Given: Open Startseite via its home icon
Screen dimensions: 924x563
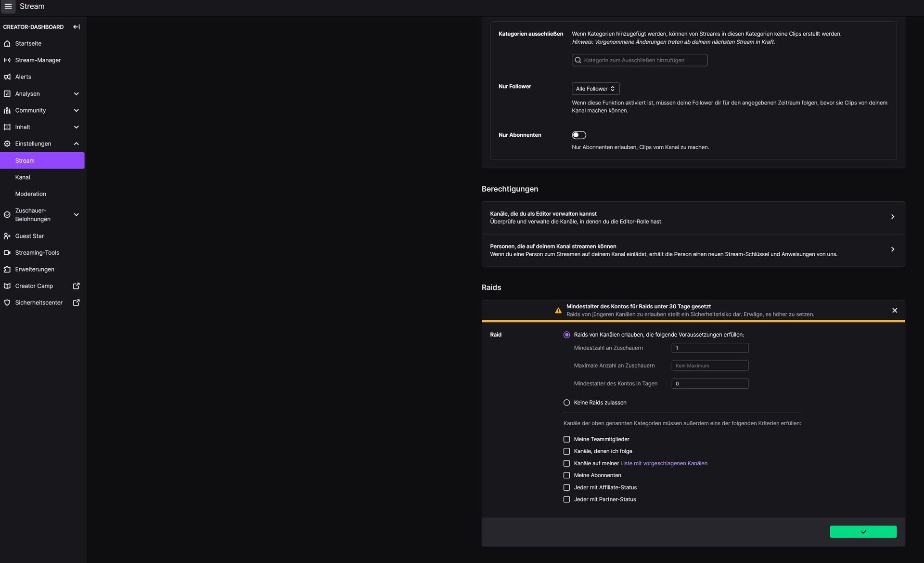Looking at the screenshot, I should (x=7, y=44).
